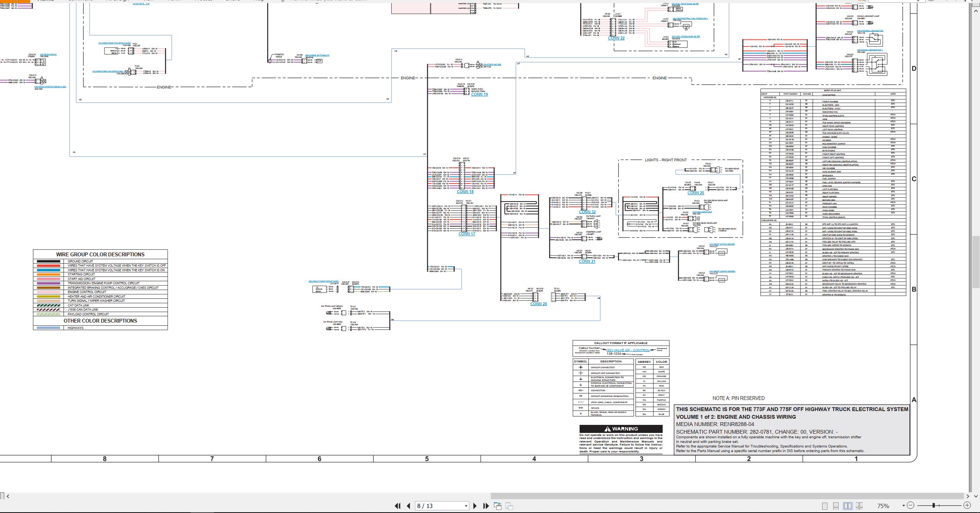Click the CALLOUT FORMAT IF APPLICABLE header
This screenshot has height=513, width=980.
(621, 343)
